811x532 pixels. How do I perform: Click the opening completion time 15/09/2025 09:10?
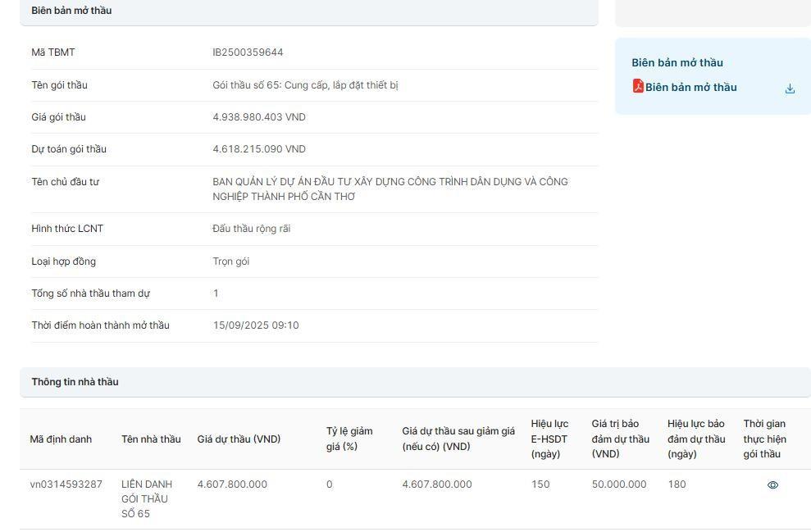(256, 325)
